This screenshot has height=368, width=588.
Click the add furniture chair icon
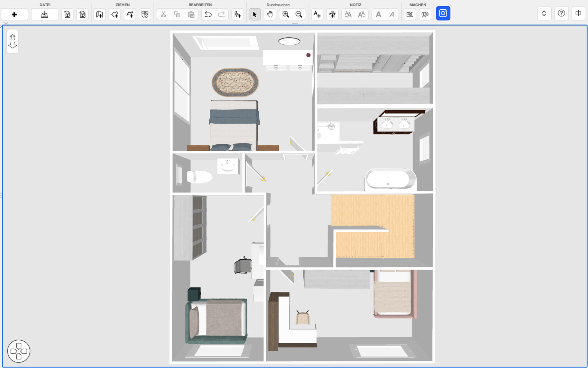(x=238, y=15)
